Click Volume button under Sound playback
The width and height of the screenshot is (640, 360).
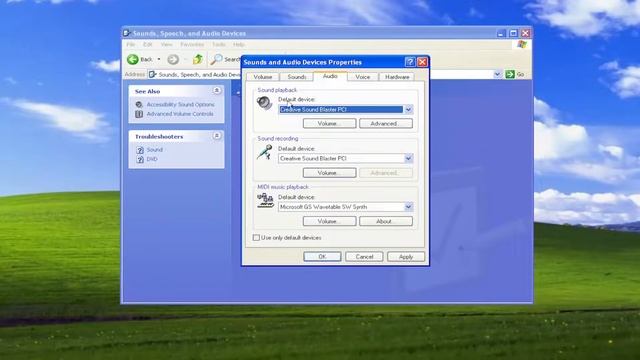pyautogui.click(x=329, y=123)
